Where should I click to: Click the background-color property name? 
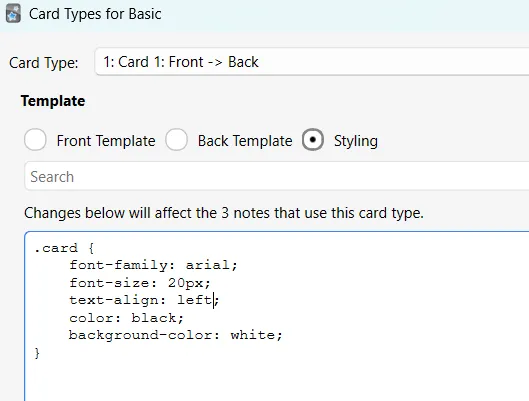(140, 335)
